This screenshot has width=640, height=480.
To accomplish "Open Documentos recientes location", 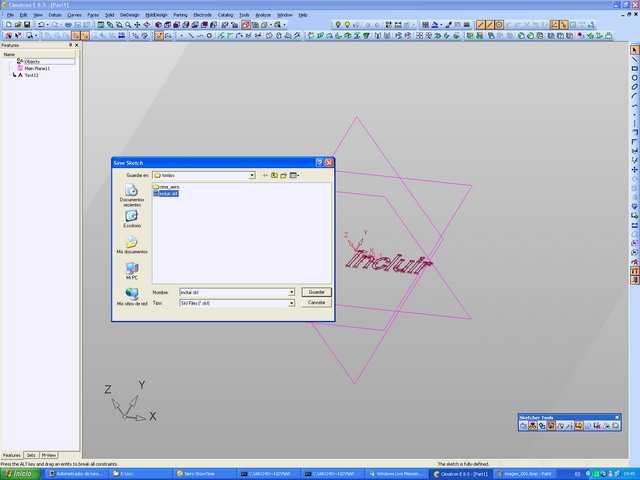I will coord(131,194).
